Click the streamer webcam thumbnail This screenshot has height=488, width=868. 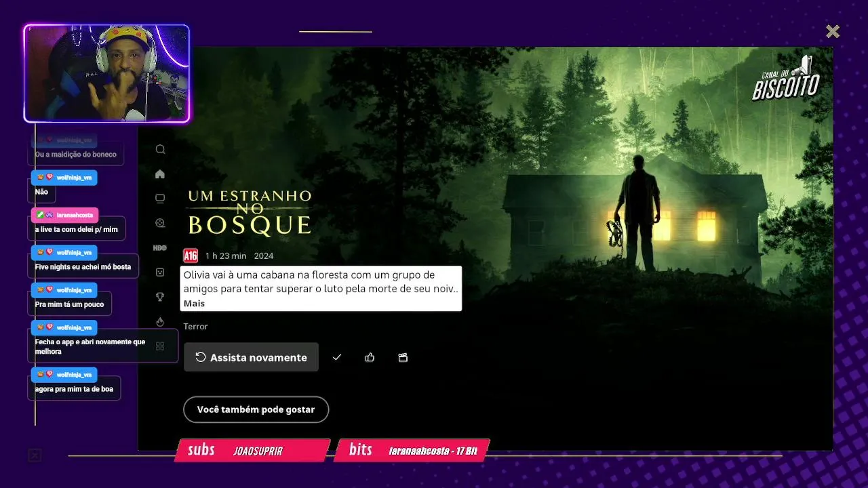pos(106,73)
